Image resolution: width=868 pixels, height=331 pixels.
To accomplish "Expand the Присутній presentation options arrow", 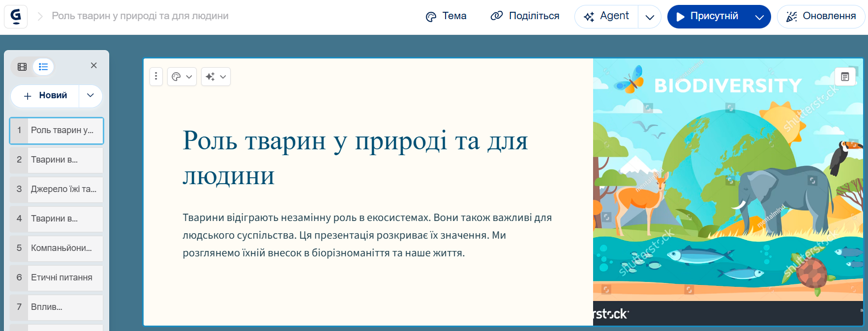I will coord(759,17).
